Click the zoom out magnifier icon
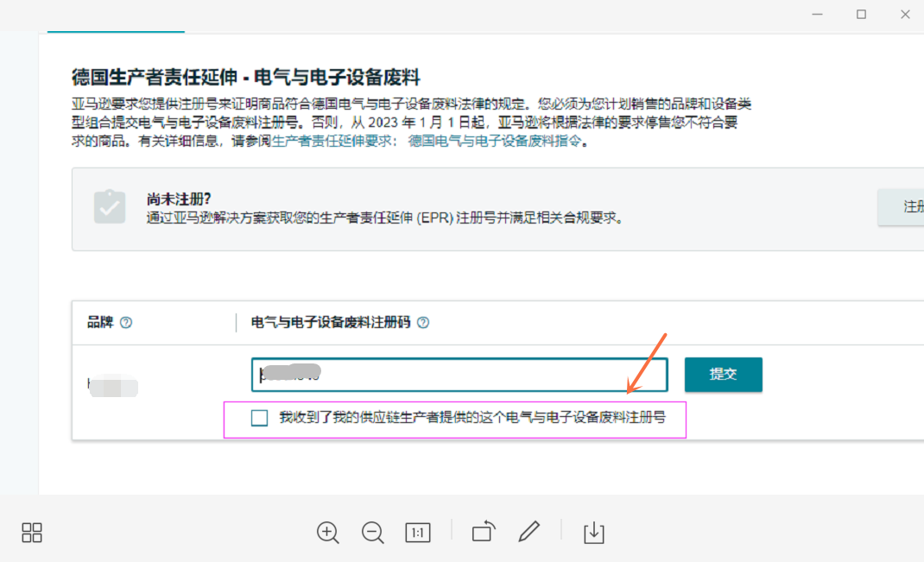This screenshot has width=924, height=562. [x=373, y=533]
